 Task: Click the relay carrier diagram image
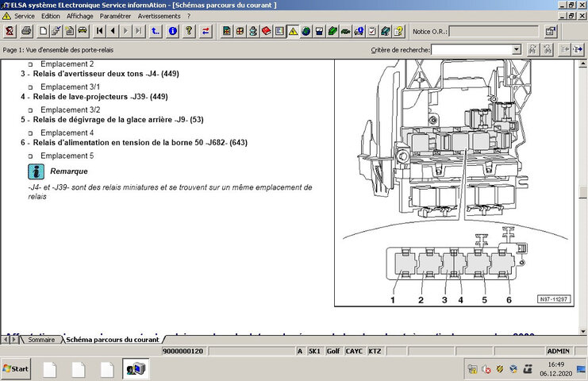point(454,183)
